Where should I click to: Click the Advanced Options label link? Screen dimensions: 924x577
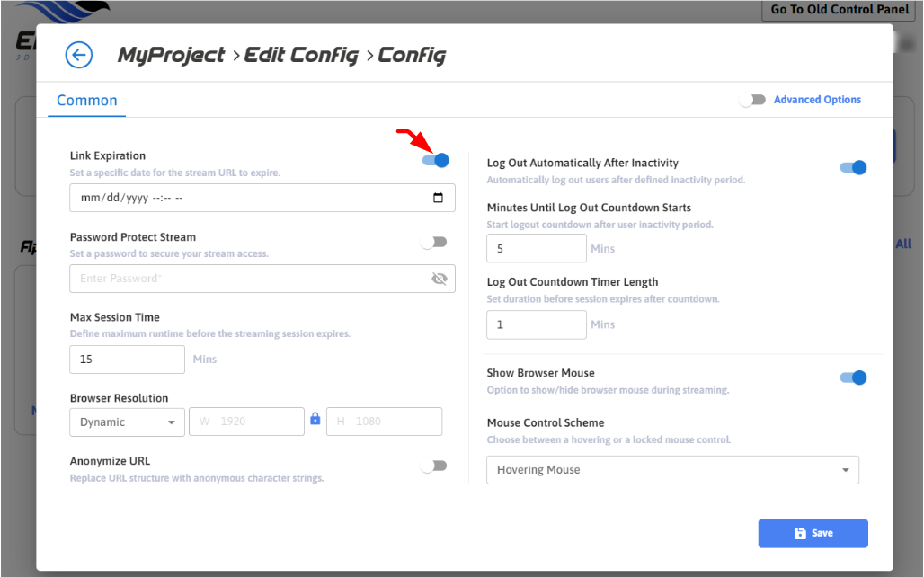817,100
